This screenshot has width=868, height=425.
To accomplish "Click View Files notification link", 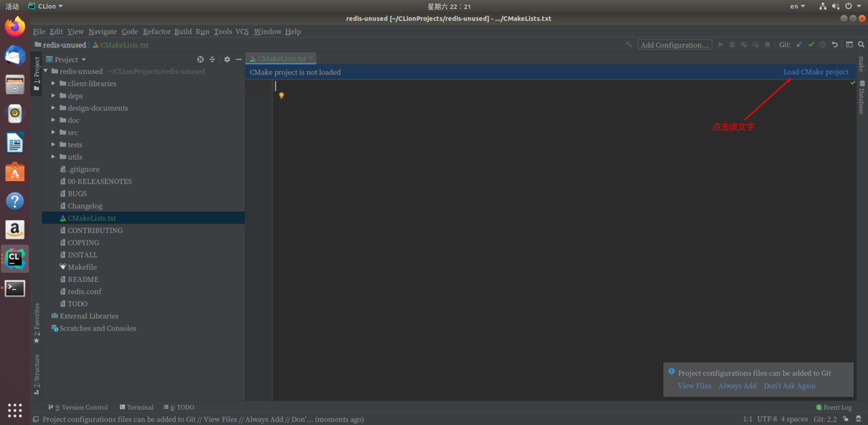I will pos(694,386).
